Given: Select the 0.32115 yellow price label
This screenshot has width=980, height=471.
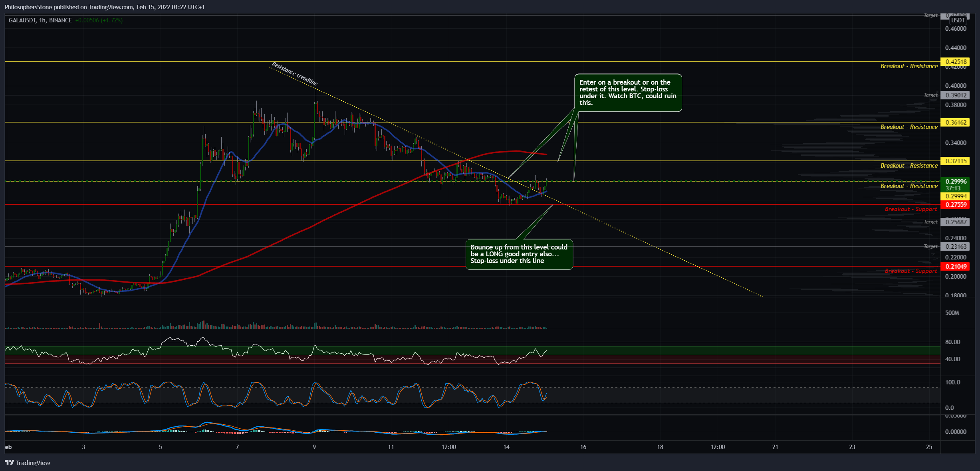Looking at the screenshot, I should tap(955, 161).
